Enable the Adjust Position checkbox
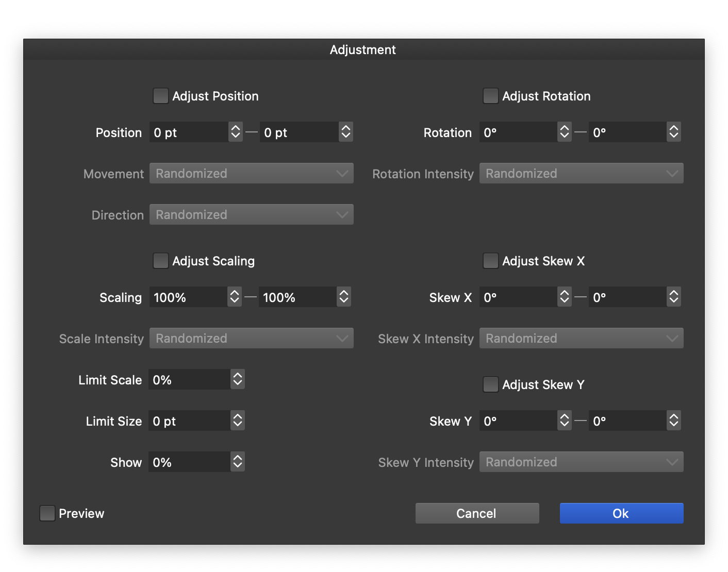The width and height of the screenshot is (728, 572). pyautogui.click(x=160, y=96)
